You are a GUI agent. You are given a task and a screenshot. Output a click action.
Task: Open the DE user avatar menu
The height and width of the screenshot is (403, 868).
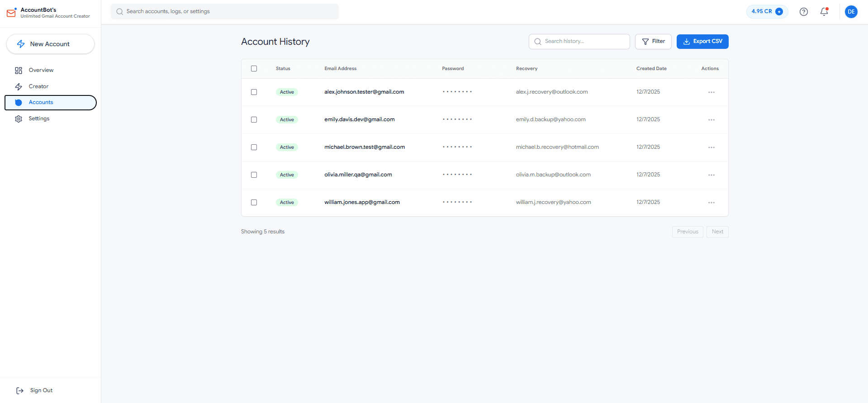[851, 12]
